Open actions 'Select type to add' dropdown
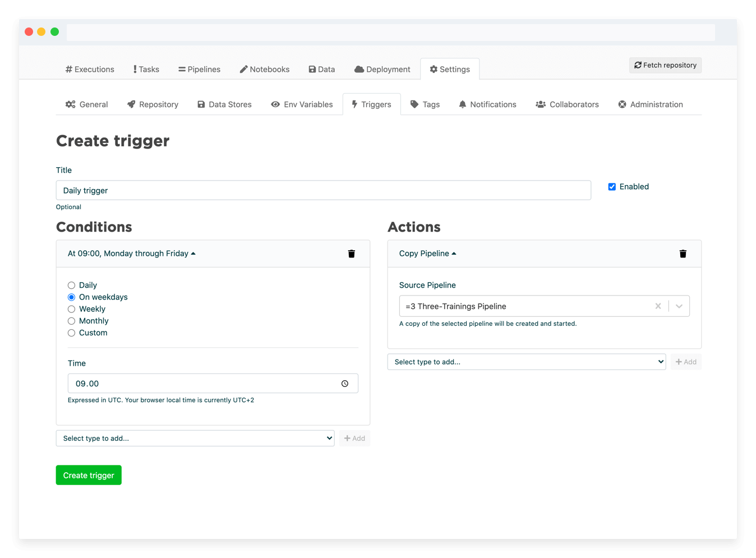The image size is (756, 558). click(527, 362)
